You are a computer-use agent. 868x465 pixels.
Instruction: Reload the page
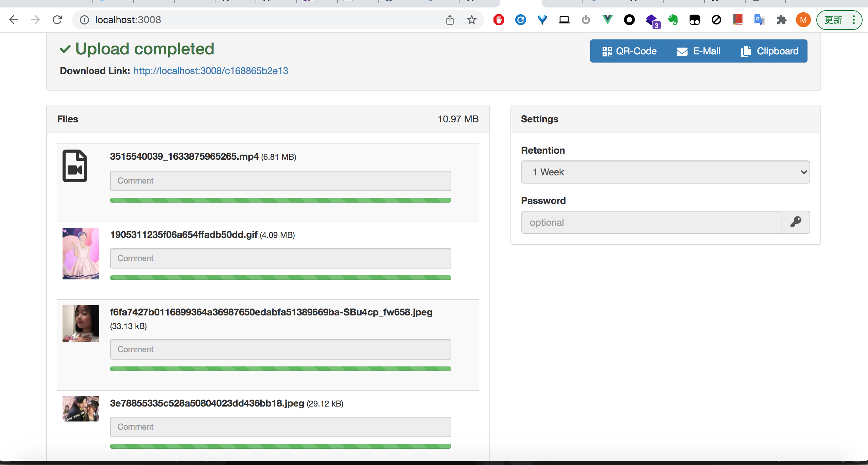click(57, 20)
